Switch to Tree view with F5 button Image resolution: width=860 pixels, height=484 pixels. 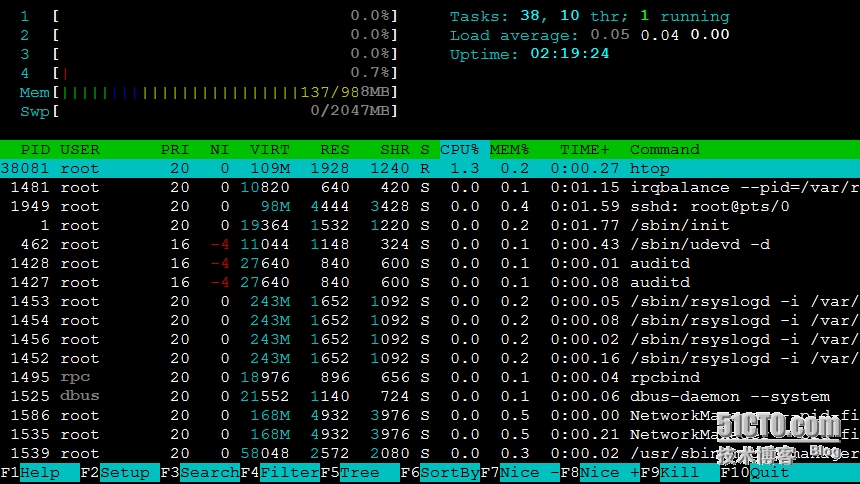(360, 472)
